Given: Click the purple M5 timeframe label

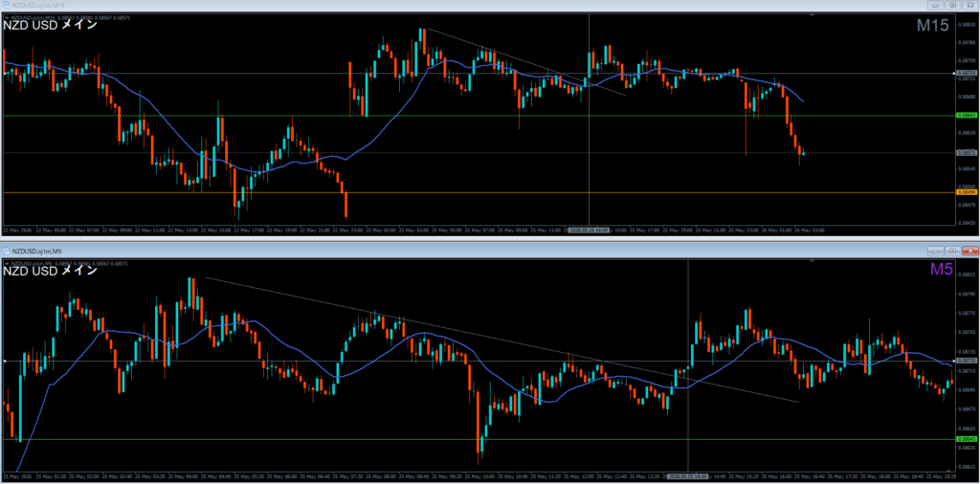Looking at the screenshot, I should point(940,269).
